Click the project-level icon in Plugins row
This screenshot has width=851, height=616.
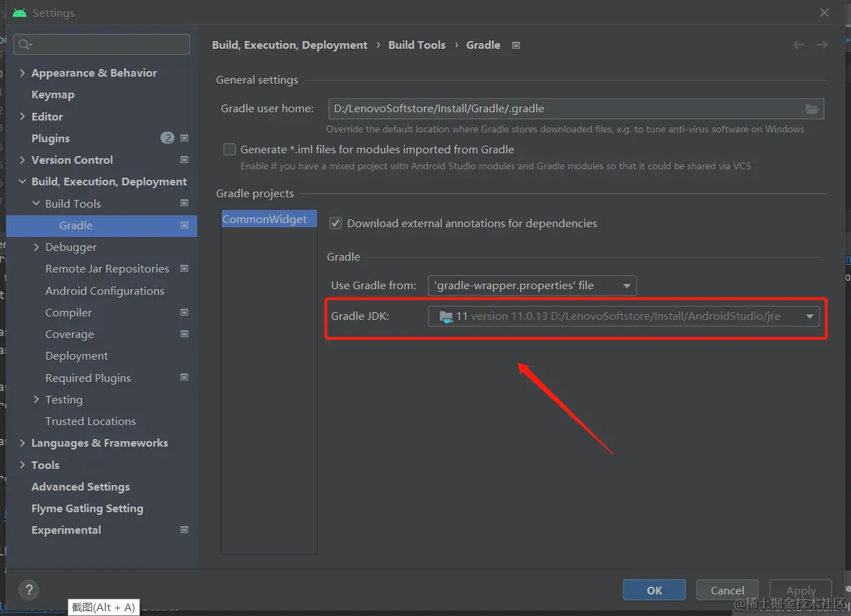tap(185, 138)
